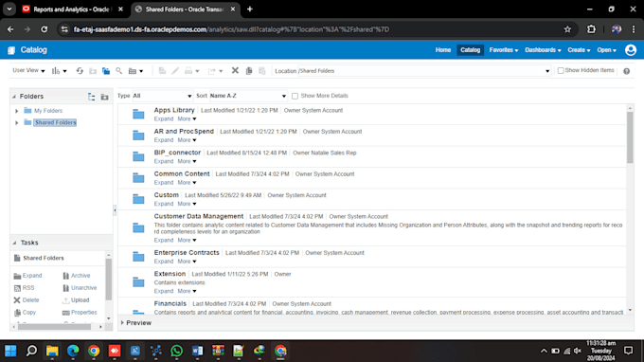Open WhatsApp from the taskbar
The height and width of the screenshot is (362, 644).
click(x=176, y=351)
